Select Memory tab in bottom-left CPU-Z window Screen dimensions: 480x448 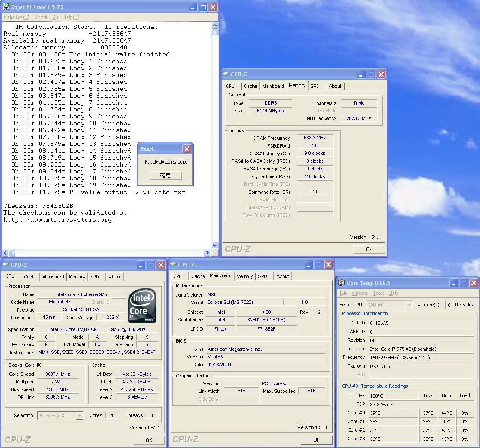click(x=77, y=277)
